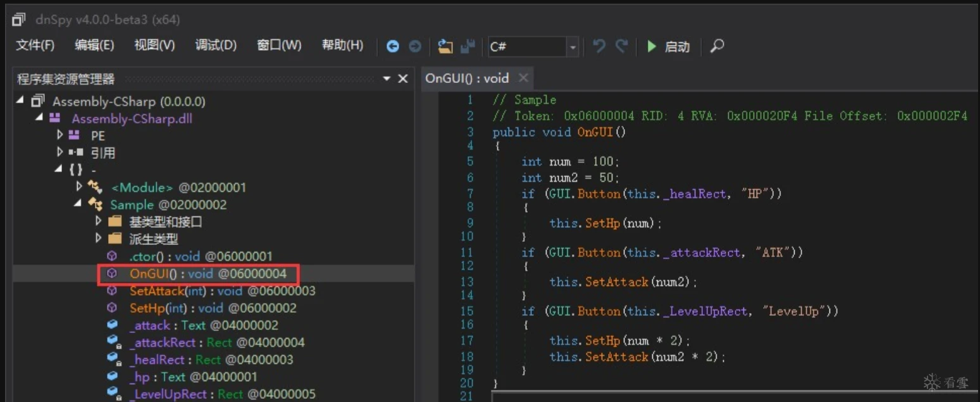Expand the 引用 references node
The width and height of the screenshot is (980, 402).
tap(59, 152)
